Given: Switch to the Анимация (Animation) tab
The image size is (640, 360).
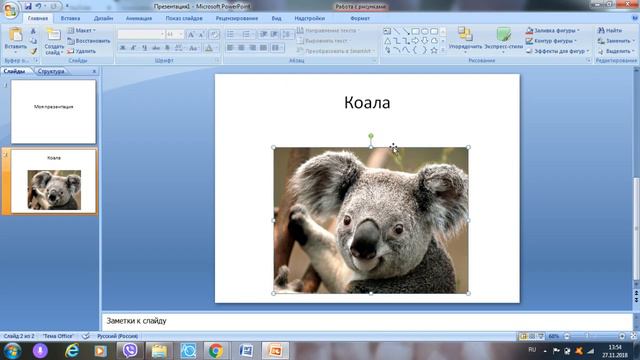Looking at the screenshot, I should 139,18.
